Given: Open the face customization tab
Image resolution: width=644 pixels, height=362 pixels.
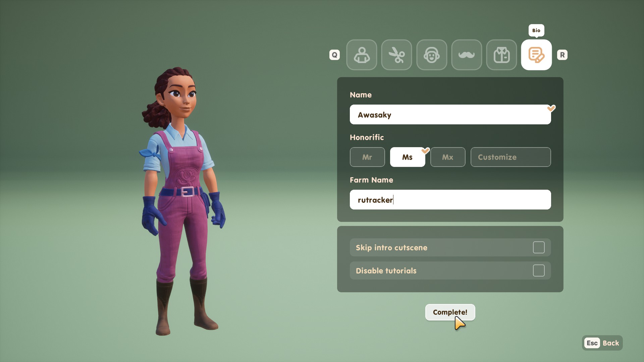Looking at the screenshot, I should pyautogui.click(x=432, y=55).
